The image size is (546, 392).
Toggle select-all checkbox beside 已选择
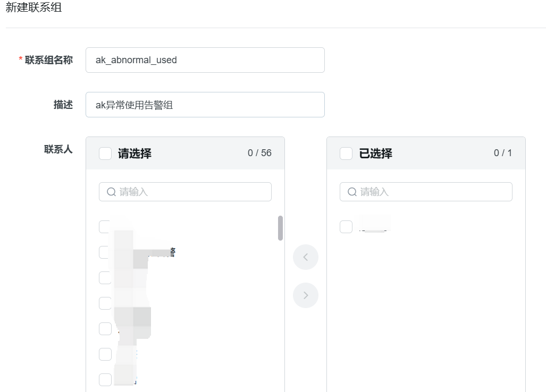[x=346, y=154]
